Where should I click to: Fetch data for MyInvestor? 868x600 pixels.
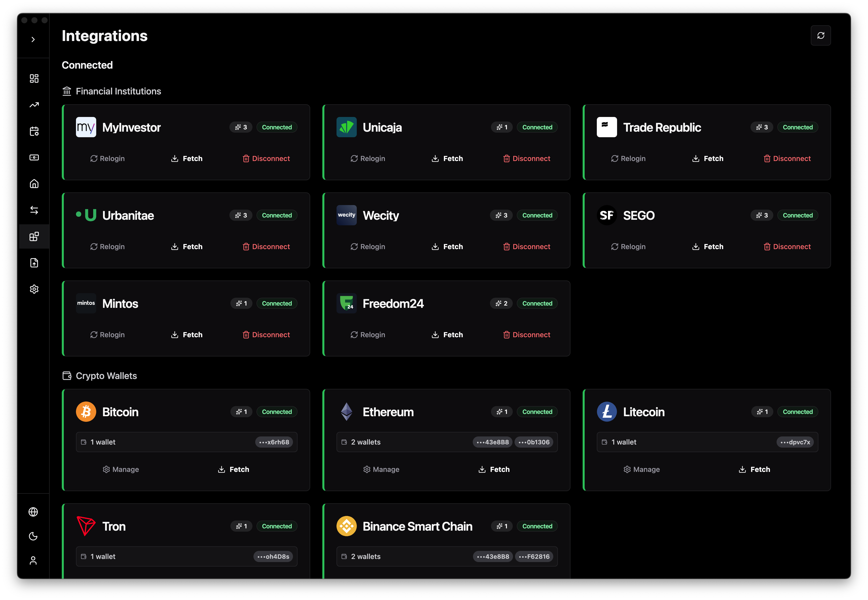pyautogui.click(x=187, y=159)
